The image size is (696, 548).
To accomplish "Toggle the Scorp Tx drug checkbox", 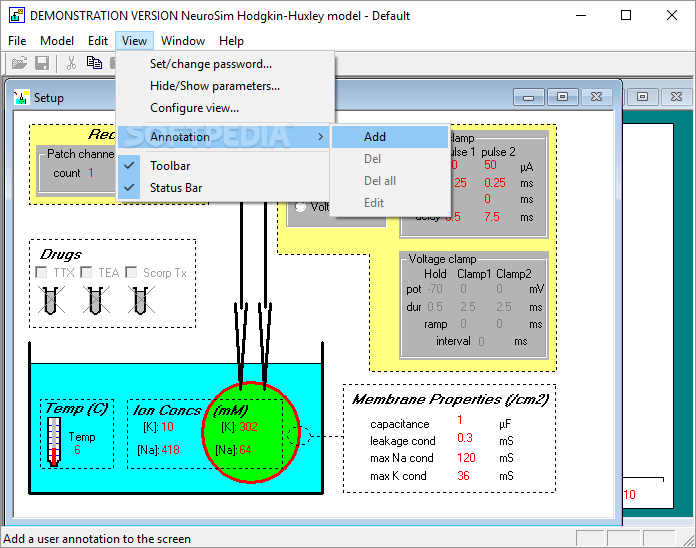I will point(131,272).
